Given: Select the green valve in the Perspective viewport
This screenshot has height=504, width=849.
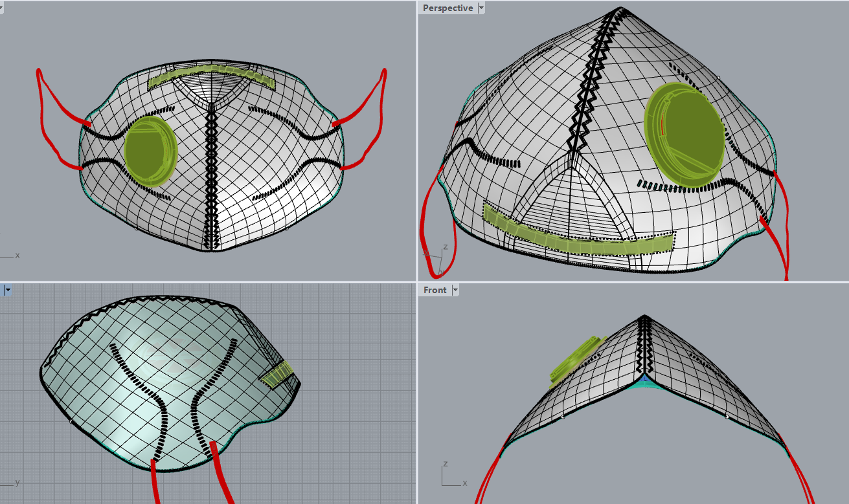Looking at the screenshot, I should 685,135.
